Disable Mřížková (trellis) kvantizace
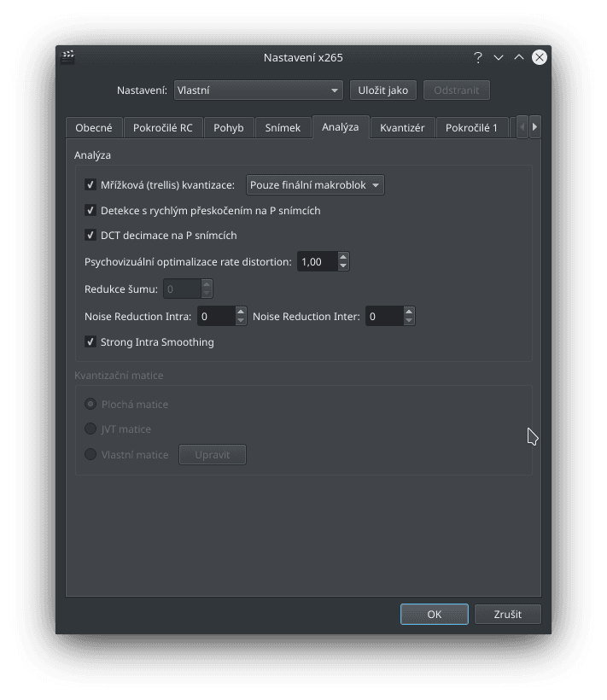Image resolution: width=607 pixels, height=700 pixels. [90, 184]
